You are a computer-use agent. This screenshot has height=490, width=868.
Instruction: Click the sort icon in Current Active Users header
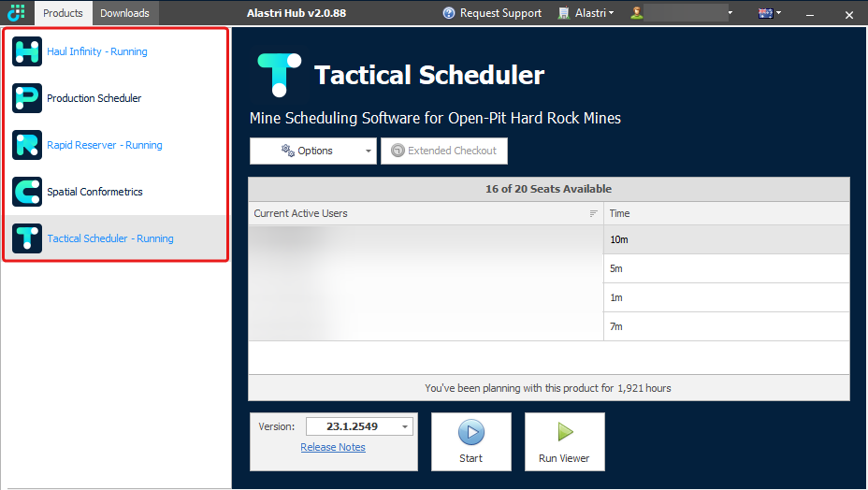(x=593, y=214)
